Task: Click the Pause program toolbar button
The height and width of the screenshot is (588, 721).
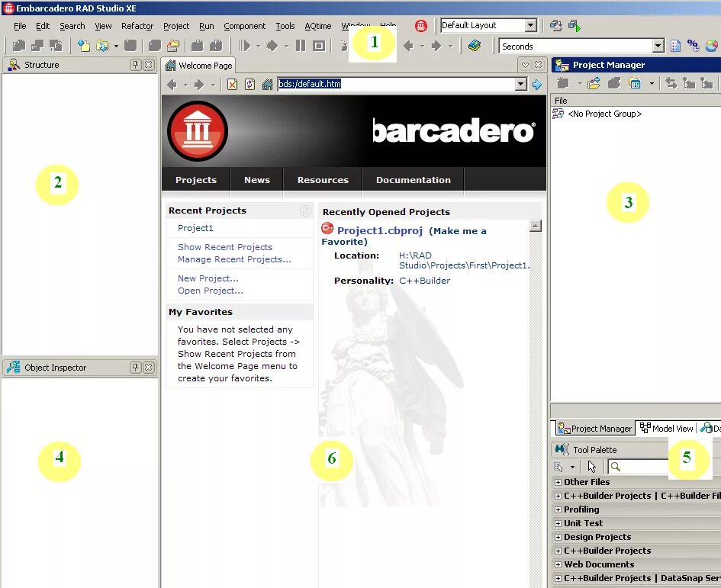Action: coord(301,46)
